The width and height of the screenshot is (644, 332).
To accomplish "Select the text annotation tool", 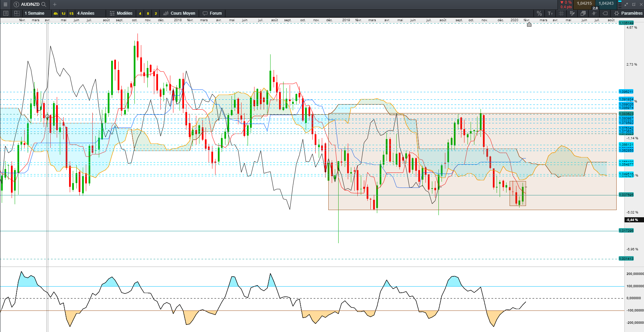I will pyautogui.click(x=550, y=13).
